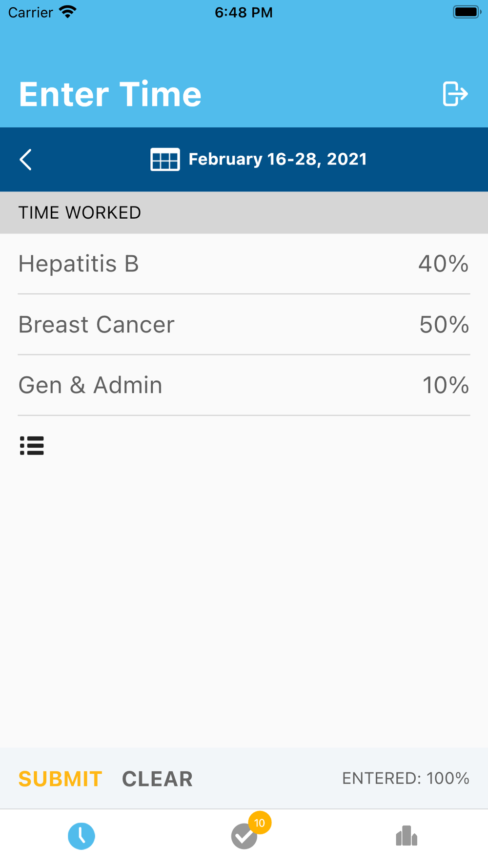Select the Hepatitis B row label

click(79, 264)
